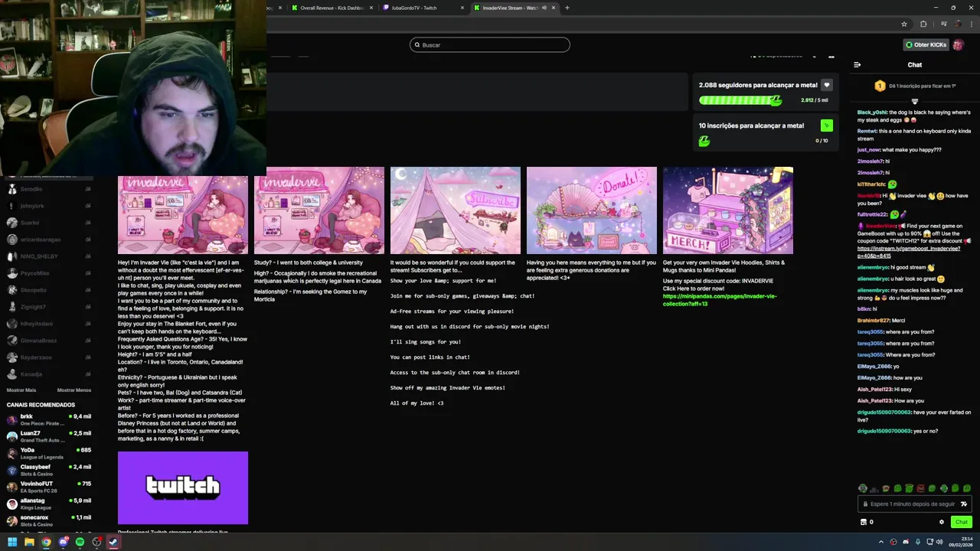Screen dimensions: 980x551
Task: Switch to Overall Revenue - Kick Dashboard tab
Action: click(x=332, y=8)
